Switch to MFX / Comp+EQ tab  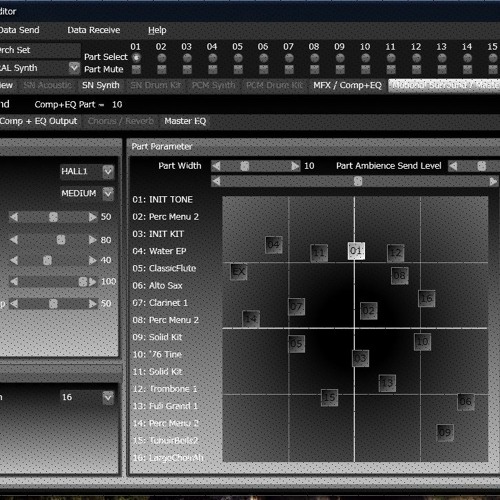(347, 85)
